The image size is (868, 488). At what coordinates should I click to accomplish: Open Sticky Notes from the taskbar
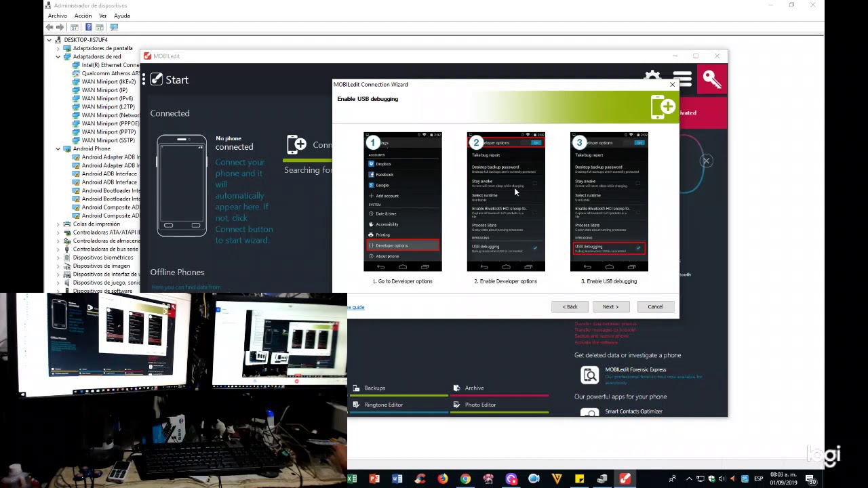[x=579, y=479]
